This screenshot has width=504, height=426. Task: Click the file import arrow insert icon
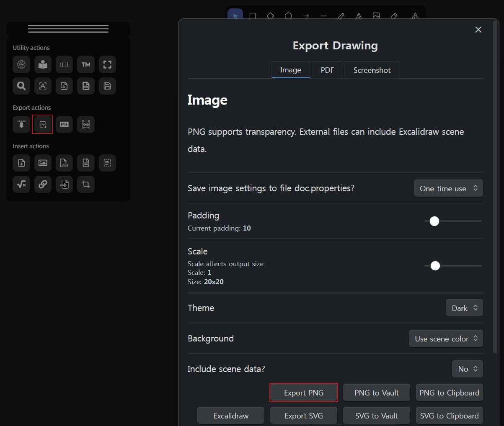[64, 184]
